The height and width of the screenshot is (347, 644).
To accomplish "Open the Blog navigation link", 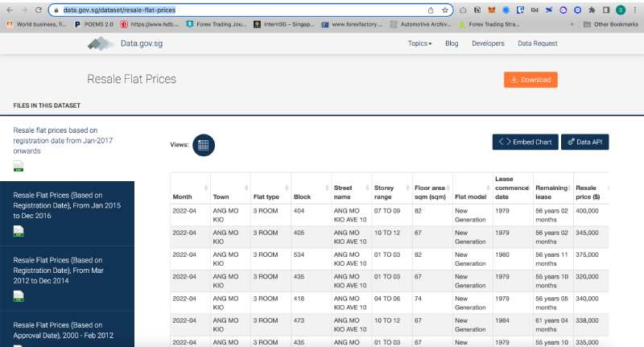I will [x=452, y=43].
